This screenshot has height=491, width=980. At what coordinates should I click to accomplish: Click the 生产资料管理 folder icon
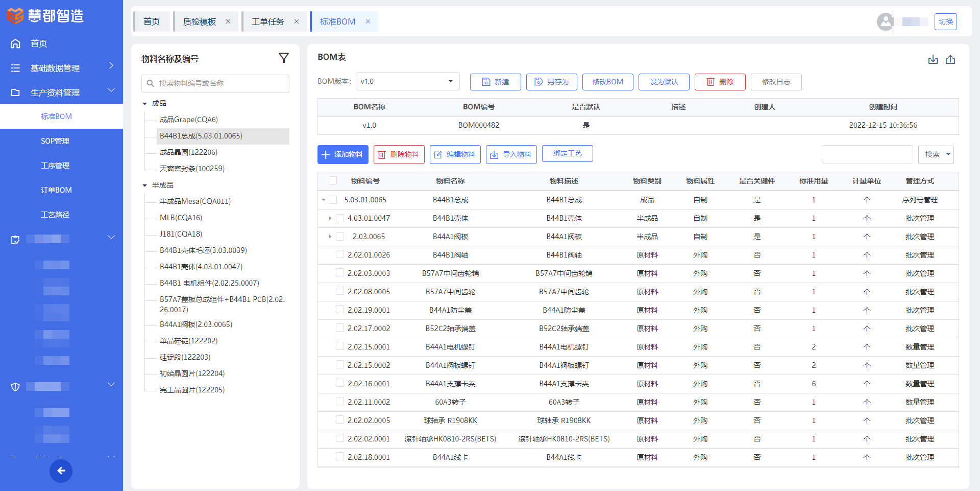pos(15,92)
